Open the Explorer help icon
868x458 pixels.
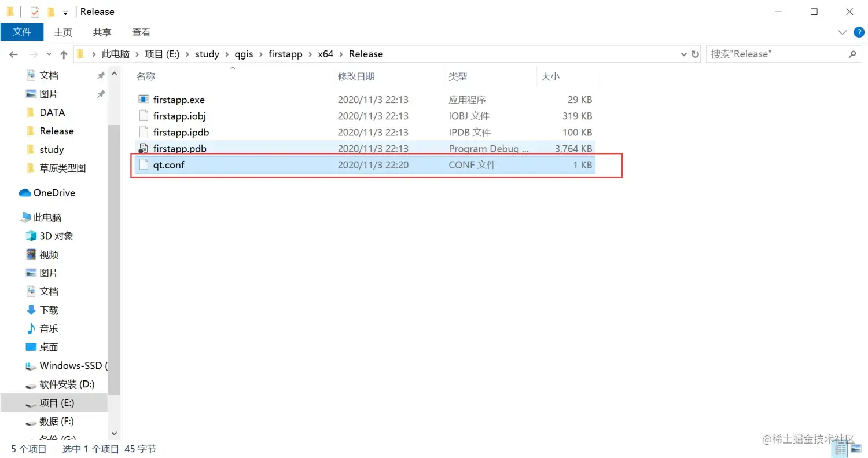859,32
